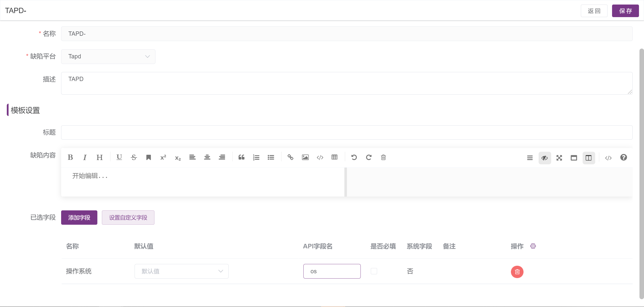The width and height of the screenshot is (644, 307).
Task: Open the 缺陷平台 Tapd dropdown
Action: (108, 57)
